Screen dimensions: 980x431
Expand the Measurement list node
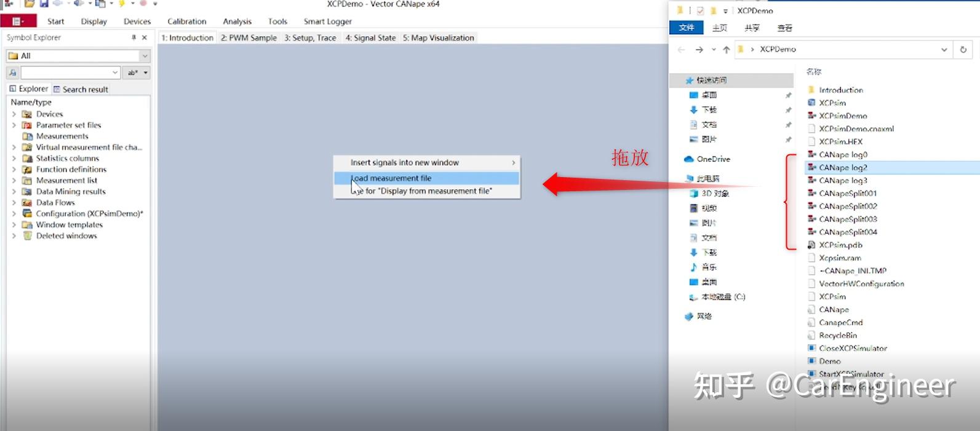coord(14,180)
